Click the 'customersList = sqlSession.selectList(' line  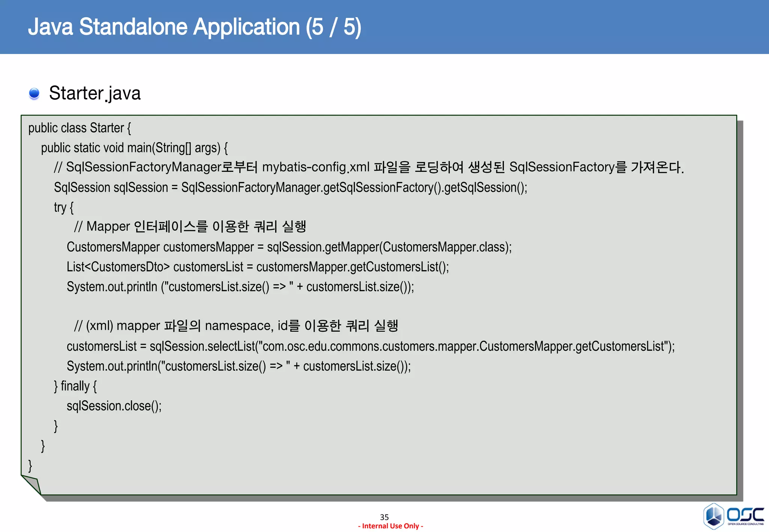pos(371,346)
